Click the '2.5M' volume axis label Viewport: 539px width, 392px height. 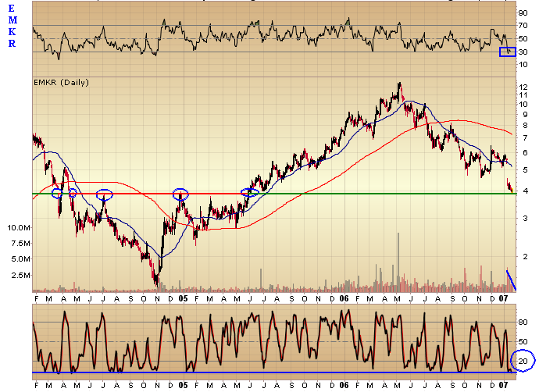20,275
